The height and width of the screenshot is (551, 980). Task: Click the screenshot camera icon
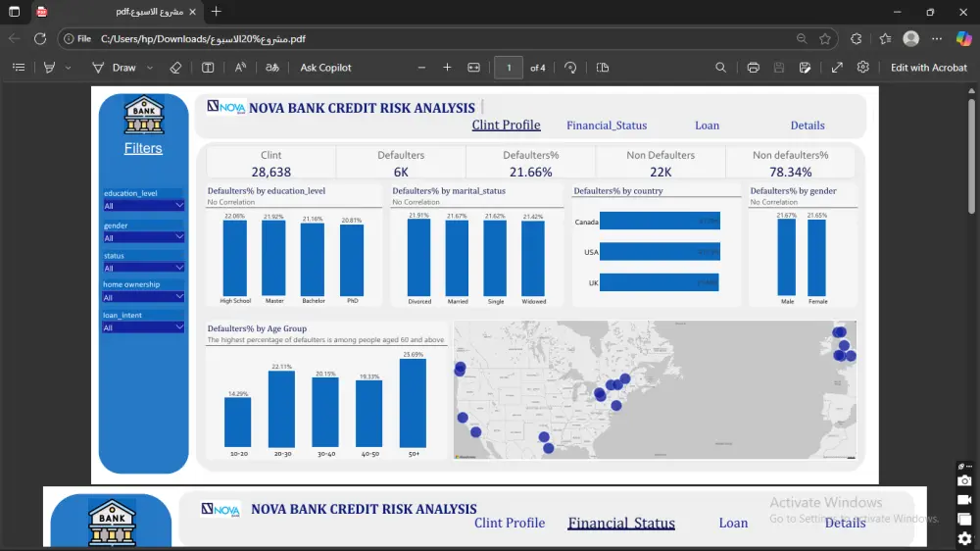coord(964,480)
